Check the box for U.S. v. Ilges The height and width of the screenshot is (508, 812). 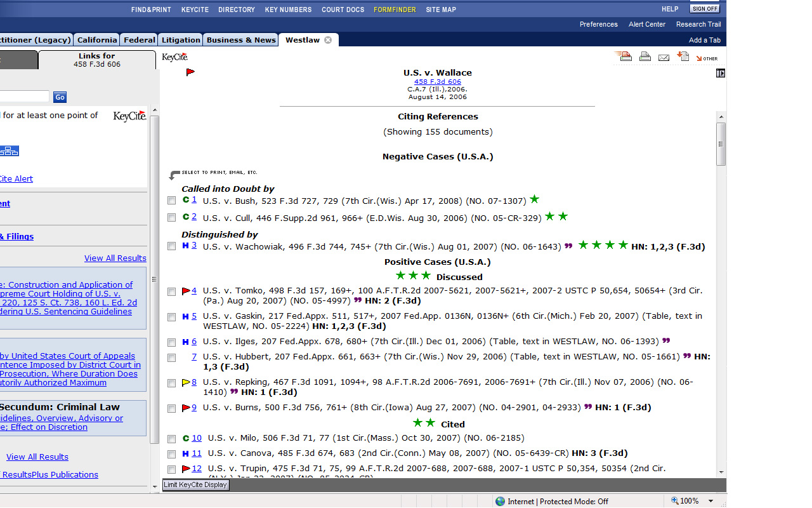tap(171, 343)
